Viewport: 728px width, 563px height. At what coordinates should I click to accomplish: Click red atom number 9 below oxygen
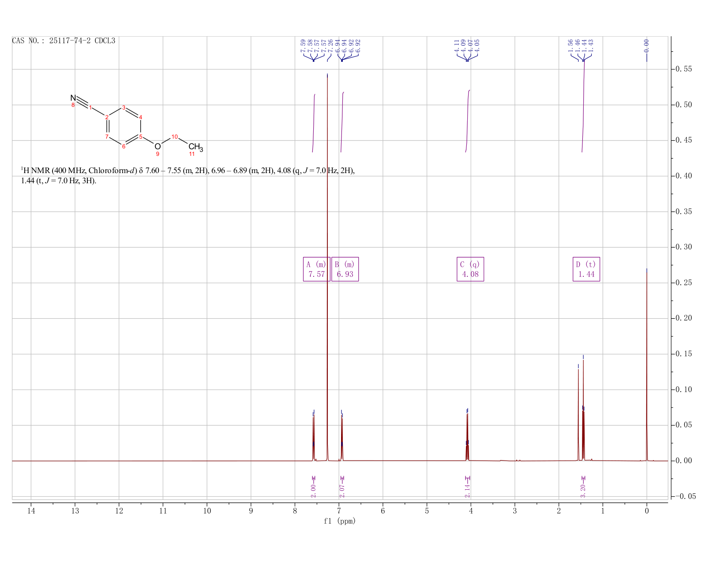[158, 154]
